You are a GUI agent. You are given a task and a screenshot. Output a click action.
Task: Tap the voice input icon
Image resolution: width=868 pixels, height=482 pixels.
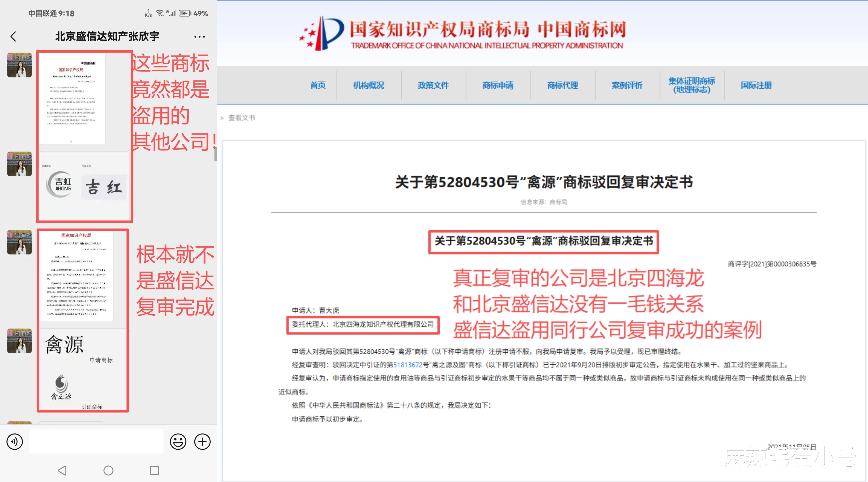click(x=15, y=442)
